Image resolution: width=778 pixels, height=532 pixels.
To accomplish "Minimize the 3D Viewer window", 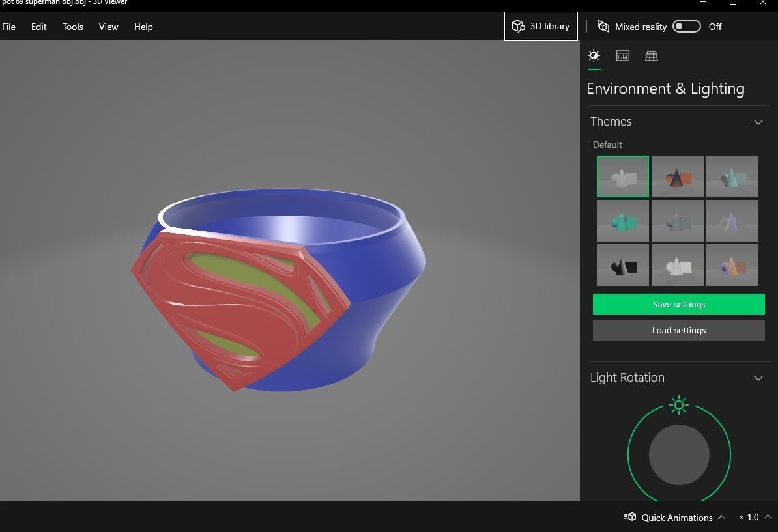I will pos(702,3).
